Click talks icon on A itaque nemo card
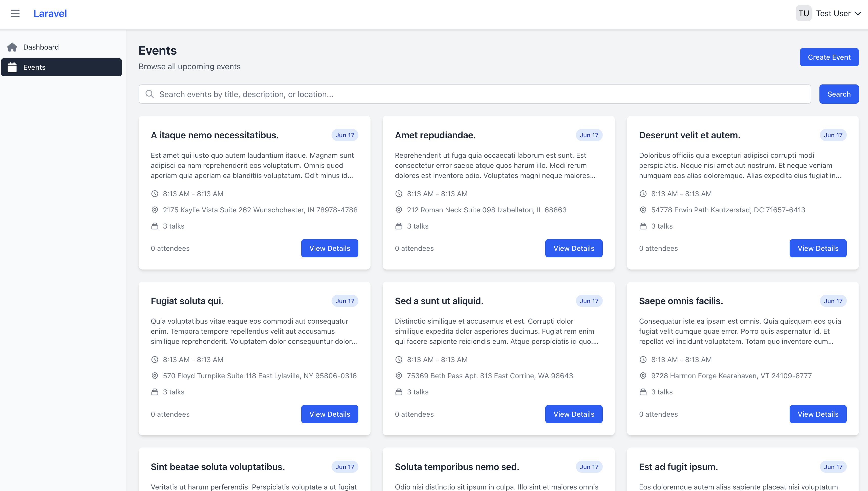This screenshot has width=868, height=491. (155, 226)
